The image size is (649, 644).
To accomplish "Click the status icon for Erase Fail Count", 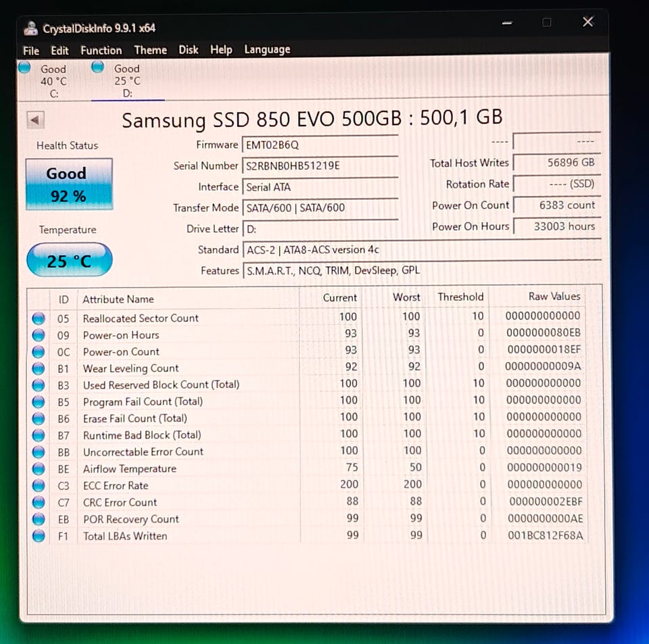I will click(39, 418).
